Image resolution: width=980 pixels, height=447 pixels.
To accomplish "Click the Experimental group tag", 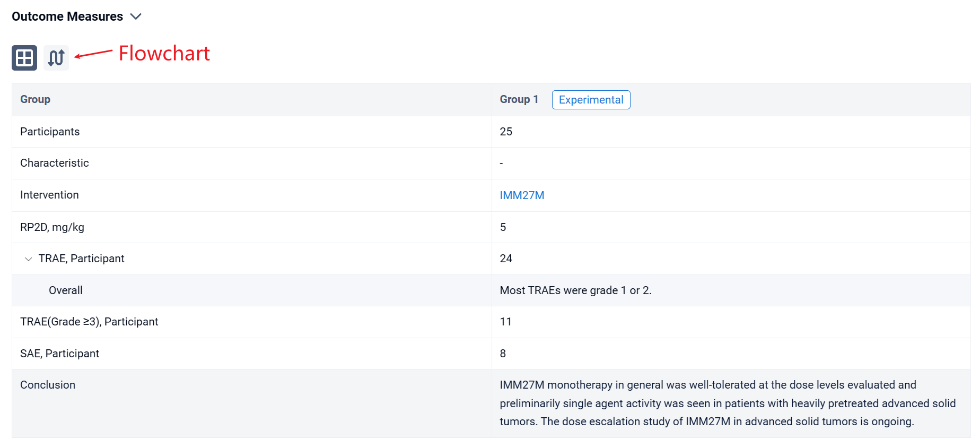I will (591, 100).
